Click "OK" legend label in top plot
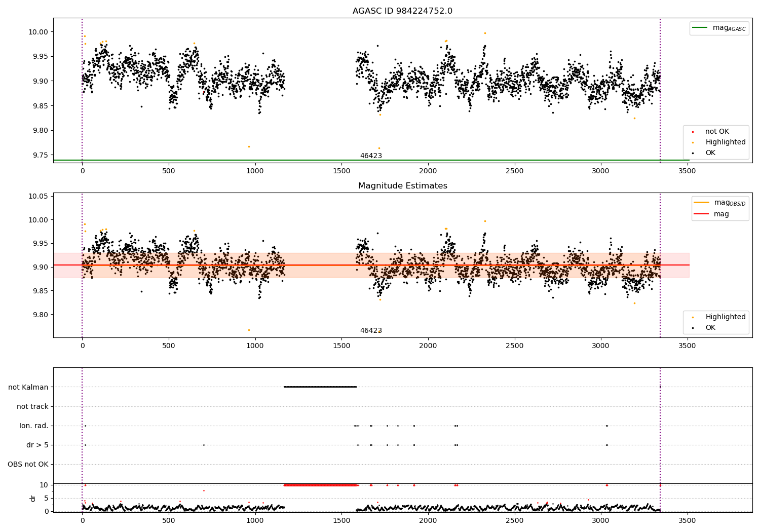Viewport: 760px width, 532px height. click(710, 153)
